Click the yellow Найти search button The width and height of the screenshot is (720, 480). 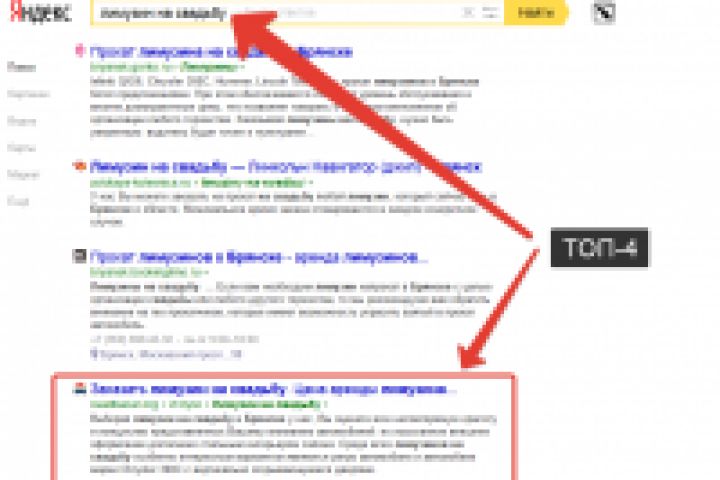coord(535,12)
